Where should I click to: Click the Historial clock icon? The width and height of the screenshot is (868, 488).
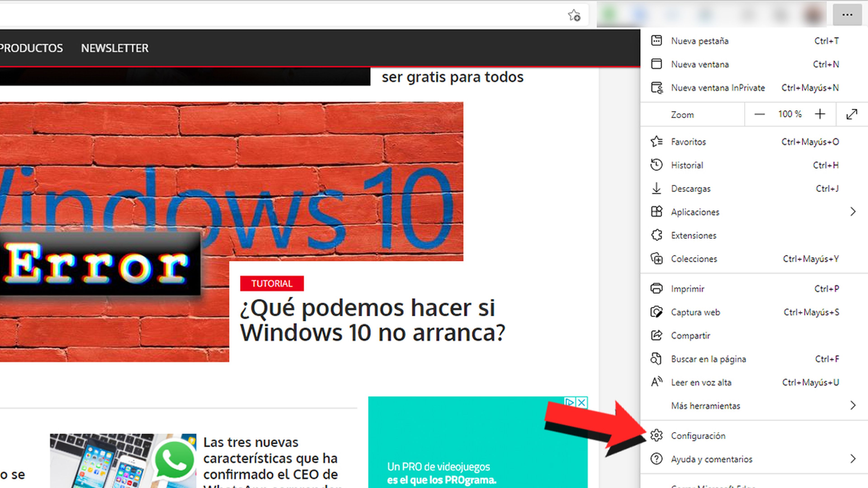click(x=656, y=165)
